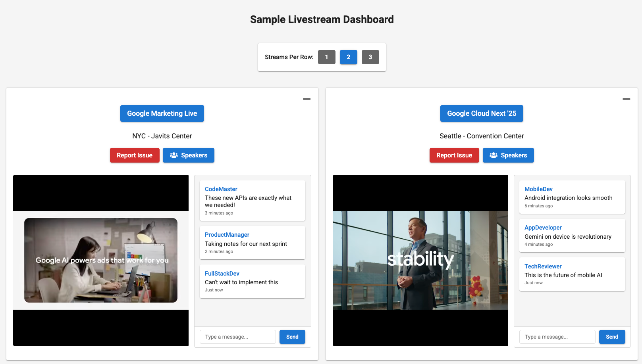The width and height of the screenshot is (642, 364).
Task: Send message in Google Cloud Next '25 chat
Action: 612,337
